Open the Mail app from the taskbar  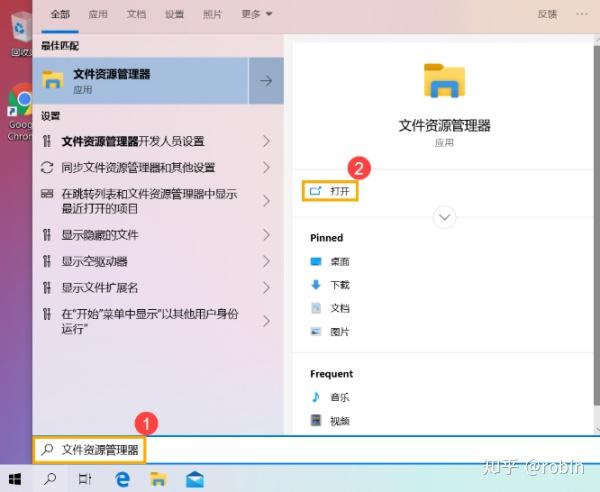[x=195, y=479]
